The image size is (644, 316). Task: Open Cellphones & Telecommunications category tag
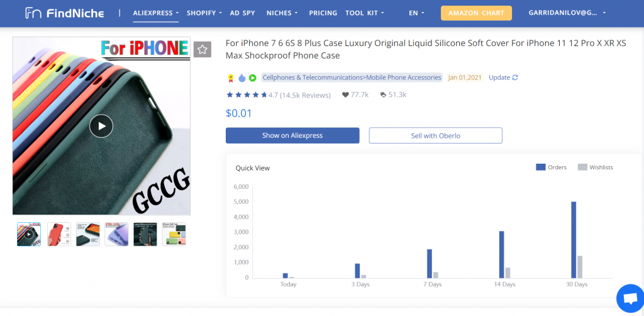[352, 77]
